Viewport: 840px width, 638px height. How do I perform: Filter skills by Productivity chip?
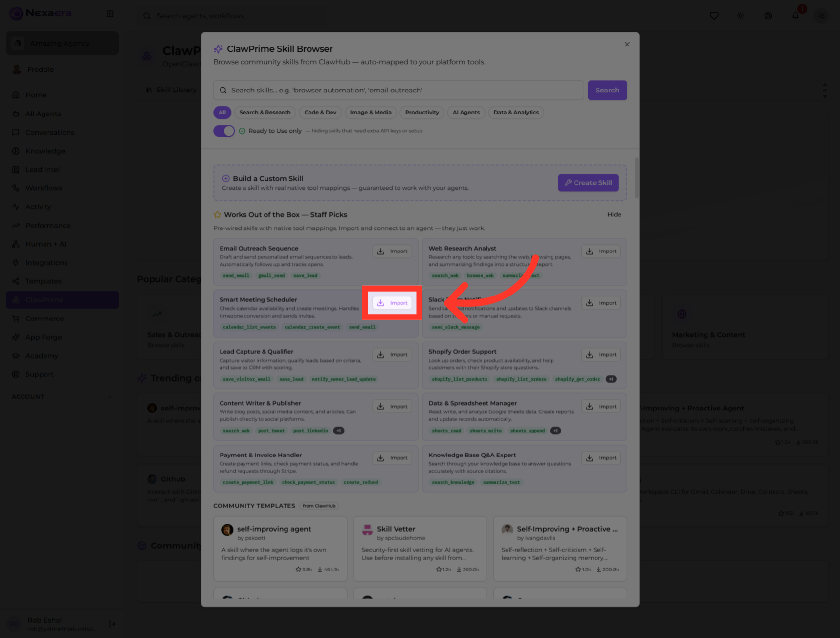pyautogui.click(x=422, y=113)
